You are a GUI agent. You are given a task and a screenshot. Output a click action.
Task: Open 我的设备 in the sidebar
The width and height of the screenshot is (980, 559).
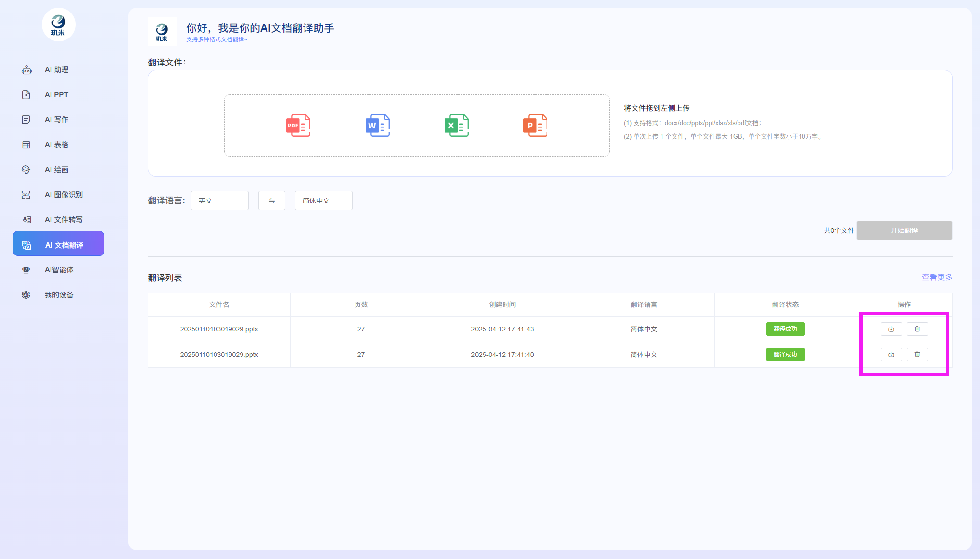59,295
